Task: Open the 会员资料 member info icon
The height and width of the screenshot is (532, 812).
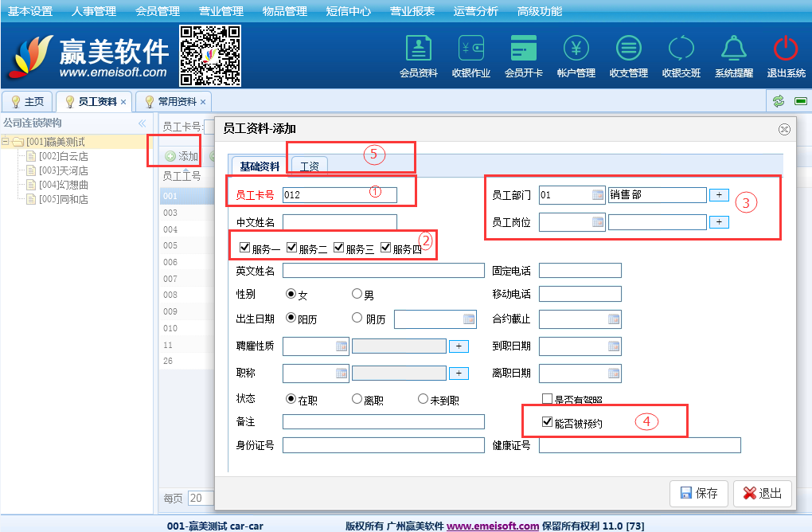Action: click(x=418, y=49)
